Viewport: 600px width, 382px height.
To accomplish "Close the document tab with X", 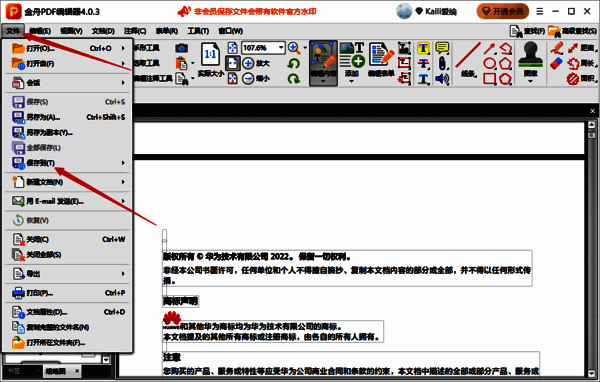I will pos(592,111).
